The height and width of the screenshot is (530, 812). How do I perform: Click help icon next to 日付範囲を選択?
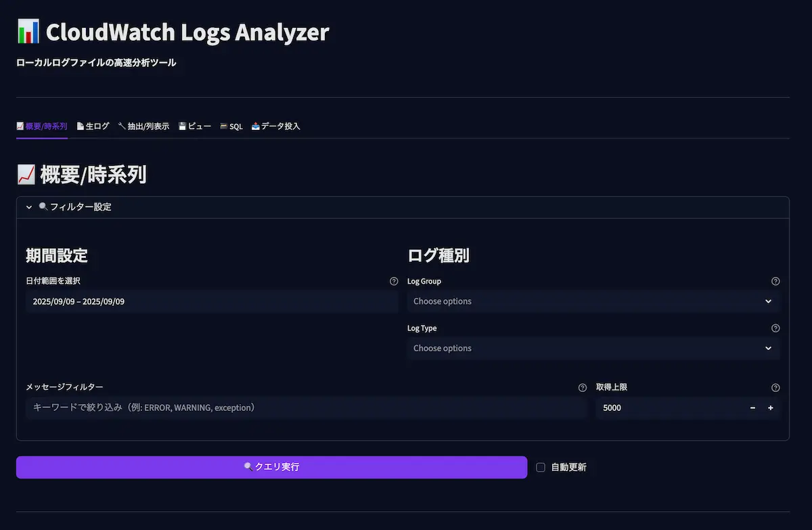[394, 282]
